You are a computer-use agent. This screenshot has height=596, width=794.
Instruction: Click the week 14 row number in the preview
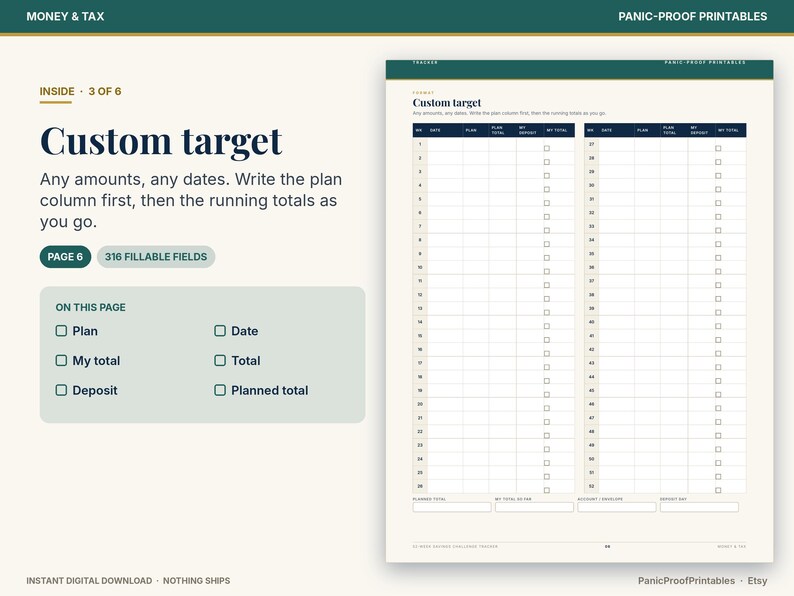pyautogui.click(x=420, y=322)
